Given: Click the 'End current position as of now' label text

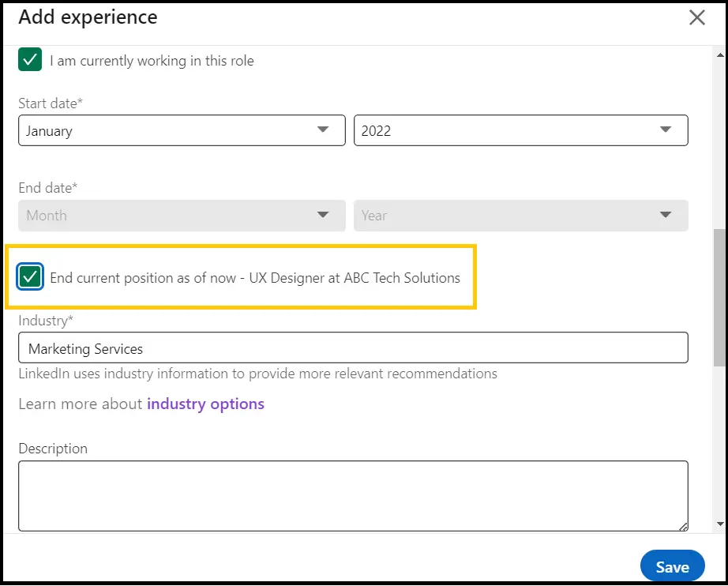Looking at the screenshot, I should (x=254, y=278).
